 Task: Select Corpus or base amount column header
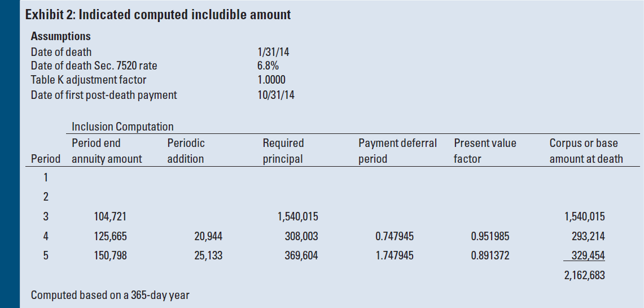(586, 151)
